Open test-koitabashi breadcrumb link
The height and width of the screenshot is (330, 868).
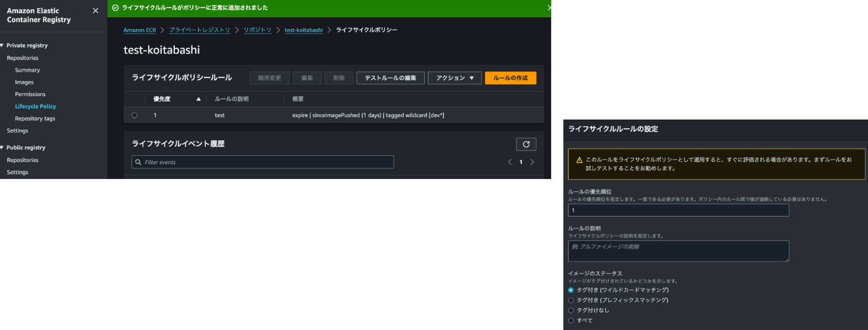pyautogui.click(x=304, y=30)
